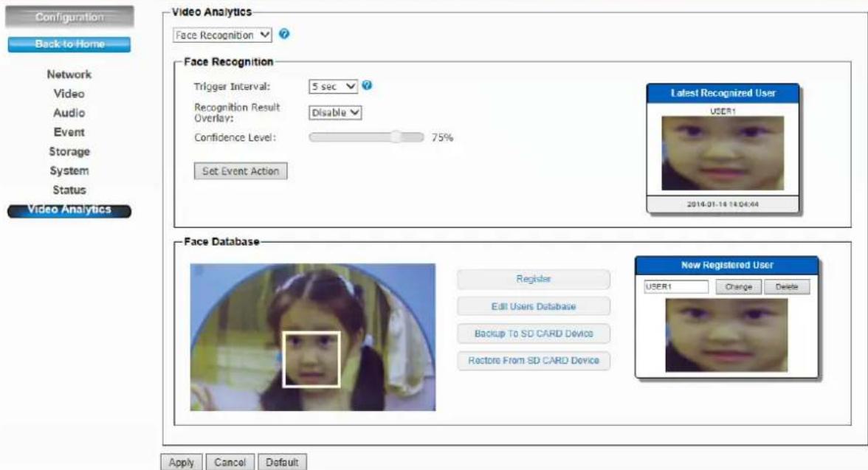Click the Change button for USER1
The image size is (868, 470).
[x=738, y=287]
